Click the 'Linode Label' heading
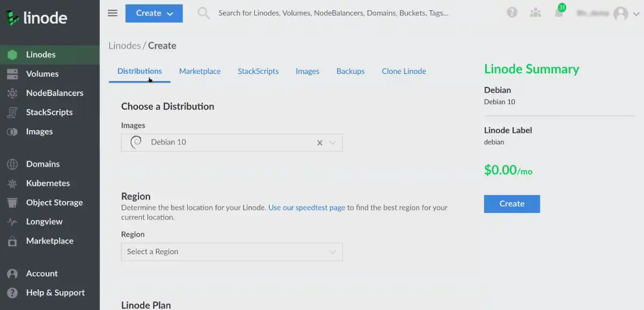 (508, 130)
